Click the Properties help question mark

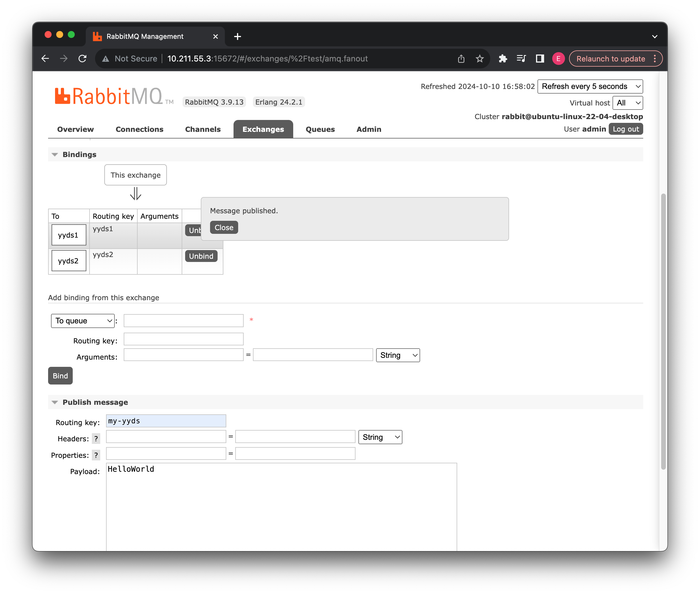[x=96, y=455]
